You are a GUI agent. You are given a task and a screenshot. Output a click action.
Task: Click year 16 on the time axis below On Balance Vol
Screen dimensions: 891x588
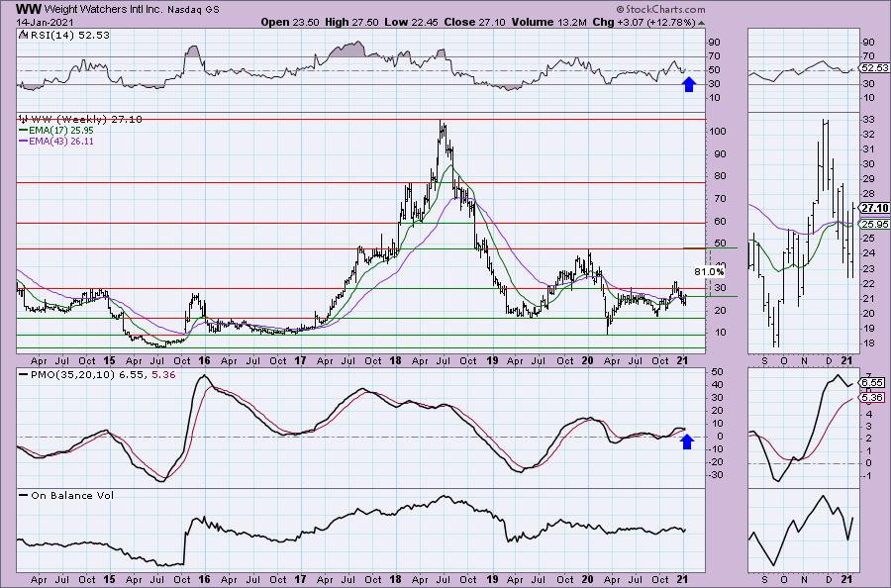(204, 579)
